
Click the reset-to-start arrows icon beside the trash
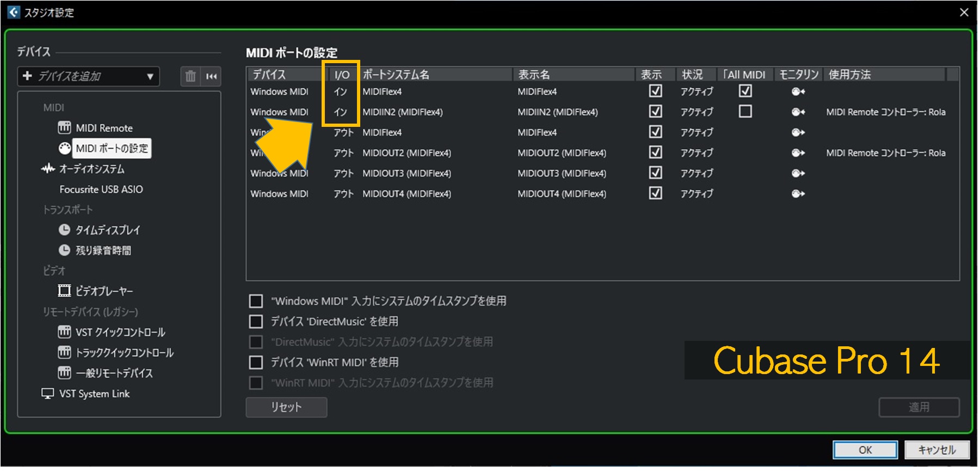click(x=211, y=76)
